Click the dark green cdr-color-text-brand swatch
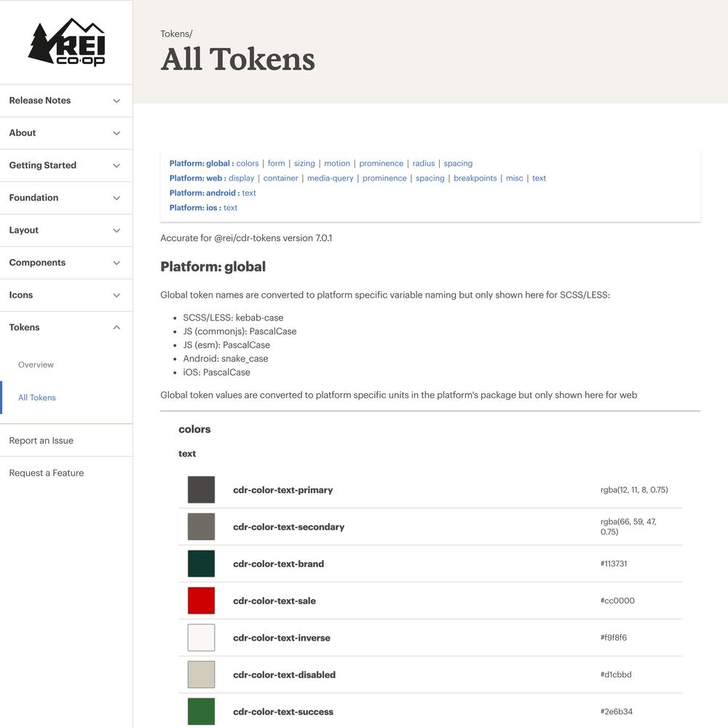Screen dimensions: 728x728 [201, 563]
